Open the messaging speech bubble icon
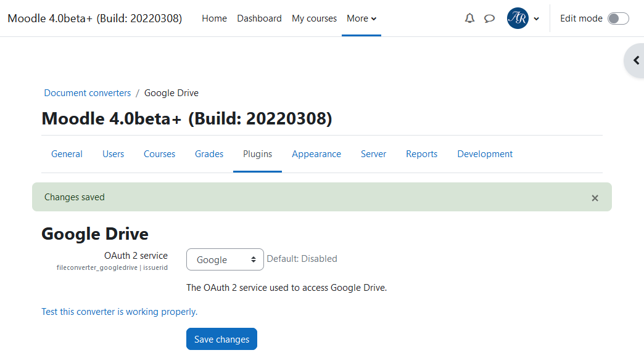 point(489,18)
